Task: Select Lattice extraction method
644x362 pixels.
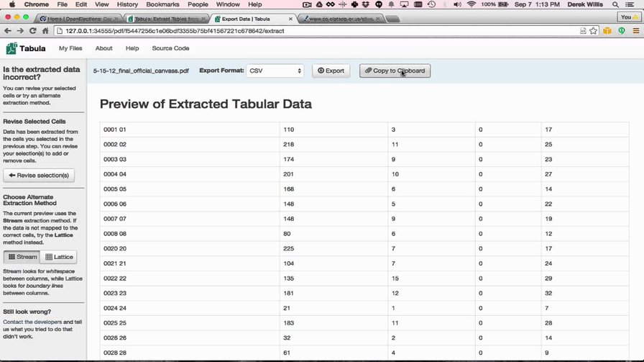Action: click(x=59, y=257)
